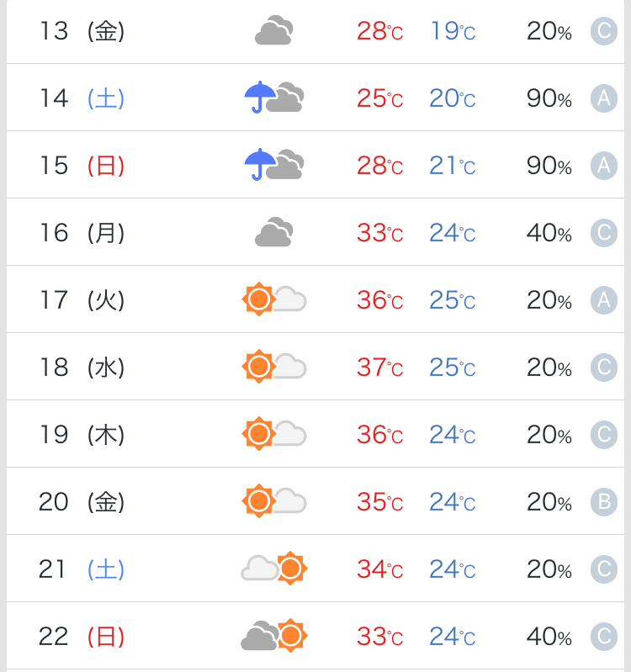Image resolution: width=631 pixels, height=672 pixels.
Task: Click the reliability C badge on 13 (金)
Action: (603, 31)
